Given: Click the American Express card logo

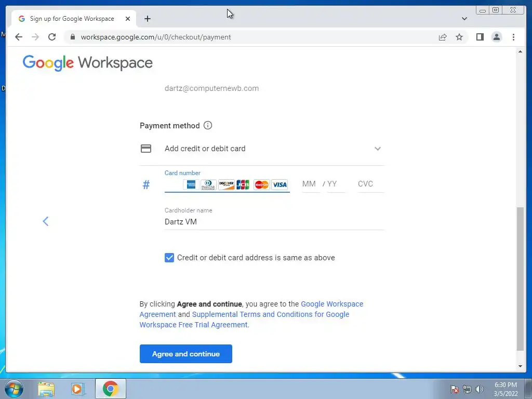Looking at the screenshot, I should [191, 184].
